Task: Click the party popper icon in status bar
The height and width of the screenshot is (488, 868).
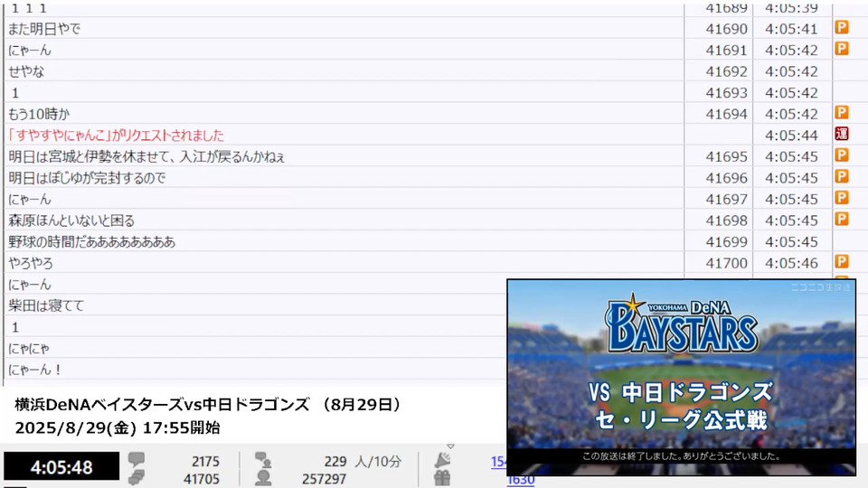Action: [442, 460]
